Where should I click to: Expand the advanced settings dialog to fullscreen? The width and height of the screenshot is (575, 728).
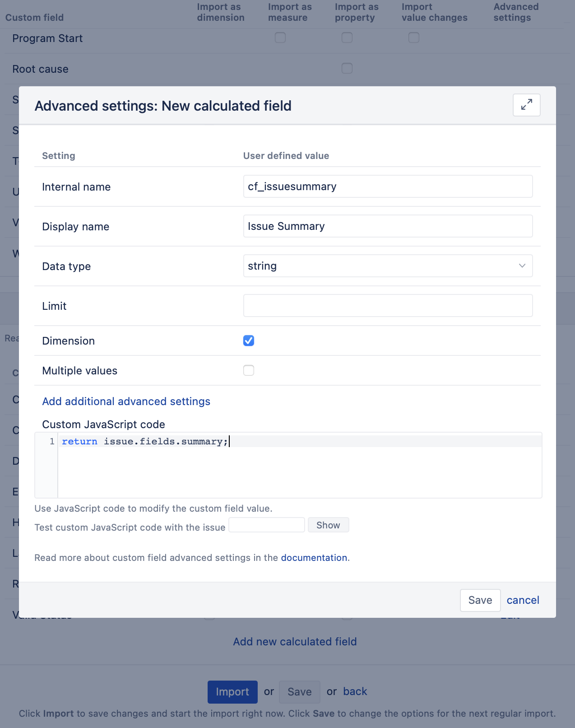click(526, 105)
